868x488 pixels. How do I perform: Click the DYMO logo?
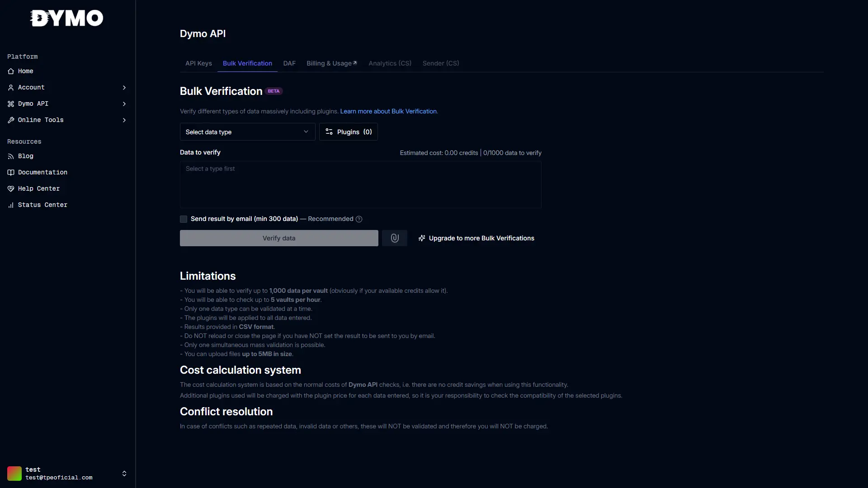click(x=67, y=18)
